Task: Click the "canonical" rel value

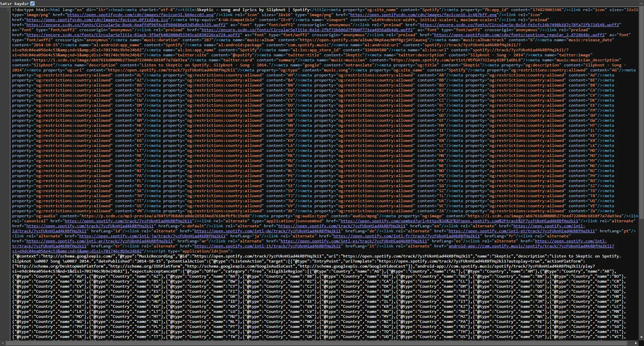Action: point(35,221)
